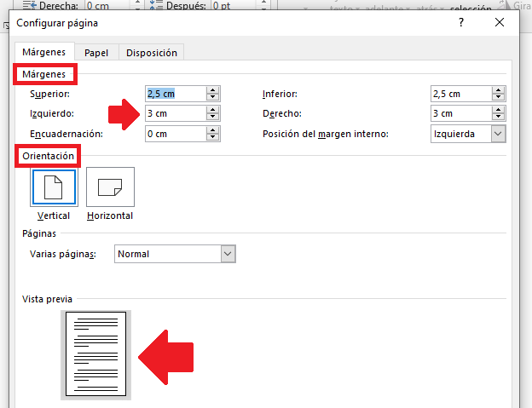Click the Derecha indent icon in ribbon
The image size is (532, 408).
coord(30,5)
